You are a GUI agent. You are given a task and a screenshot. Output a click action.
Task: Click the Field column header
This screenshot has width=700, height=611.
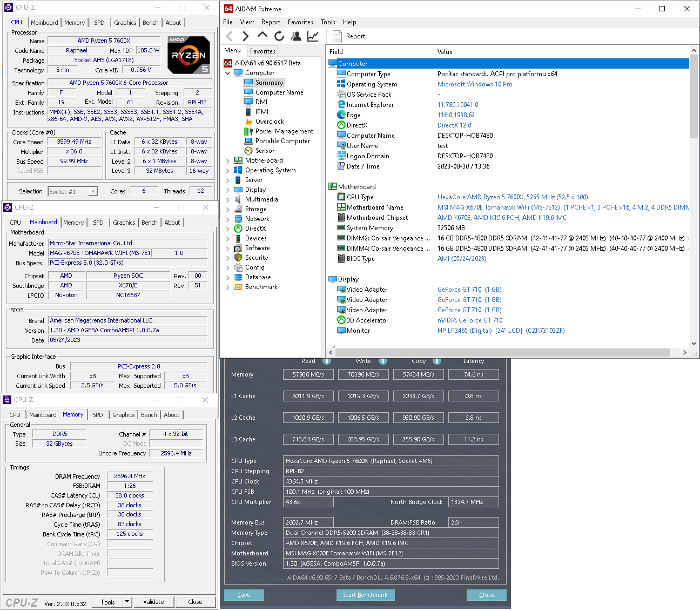(x=380, y=52)
